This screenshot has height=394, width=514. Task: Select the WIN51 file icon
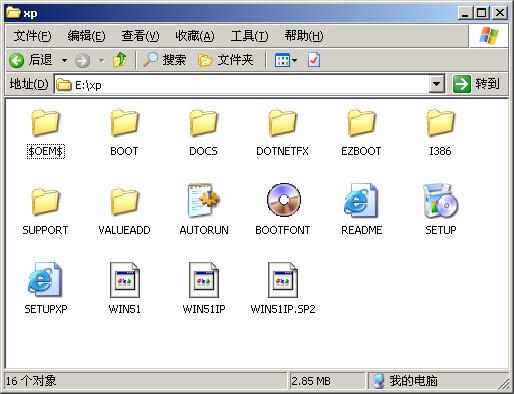pyautogui.click(x=125, y=280)
